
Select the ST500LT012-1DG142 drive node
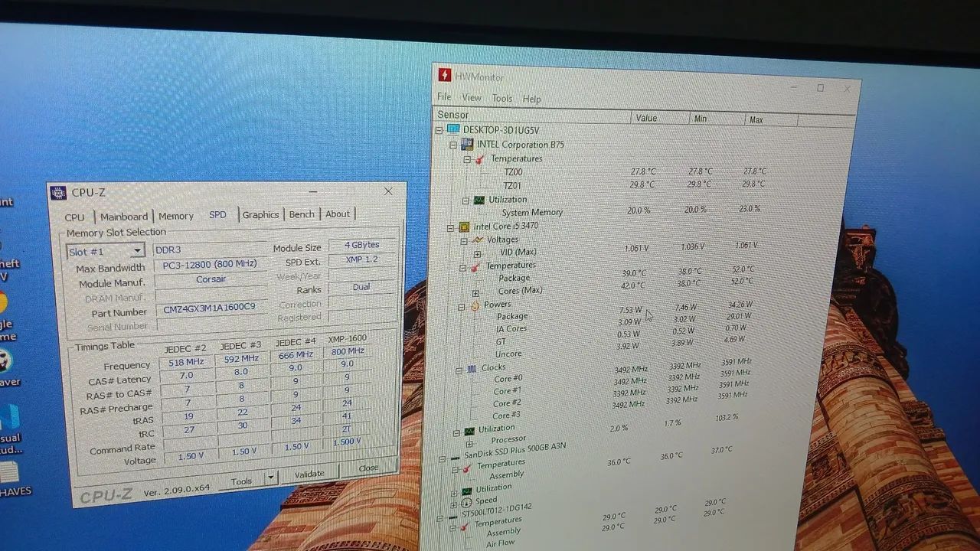tap(496, 510)
